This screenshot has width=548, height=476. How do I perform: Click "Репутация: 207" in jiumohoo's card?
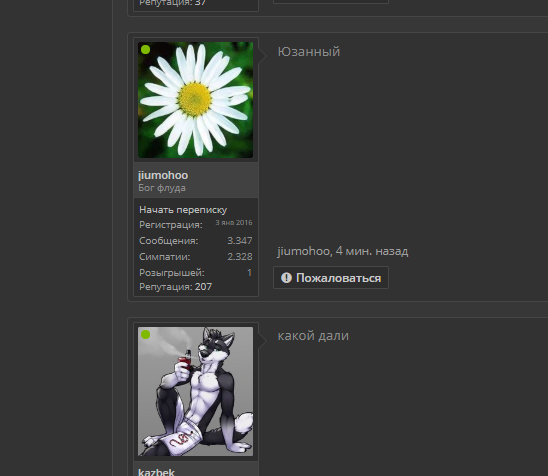(175, 287)
